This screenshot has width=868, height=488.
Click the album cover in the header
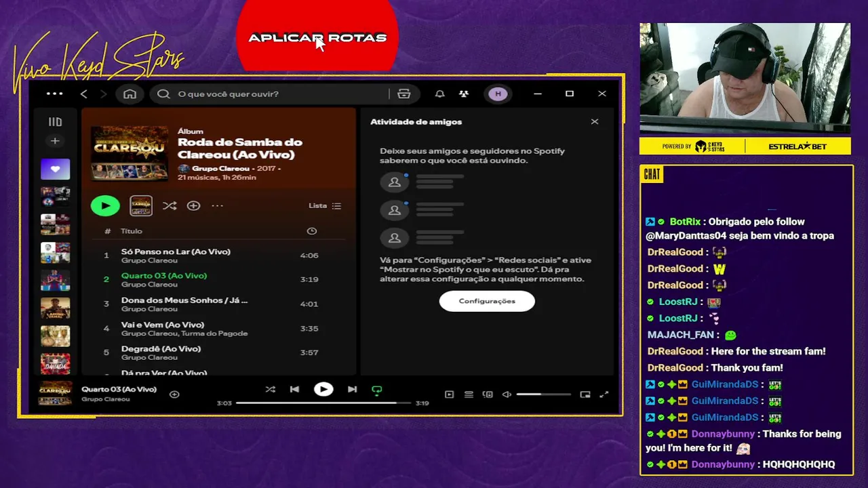point(130,153)
